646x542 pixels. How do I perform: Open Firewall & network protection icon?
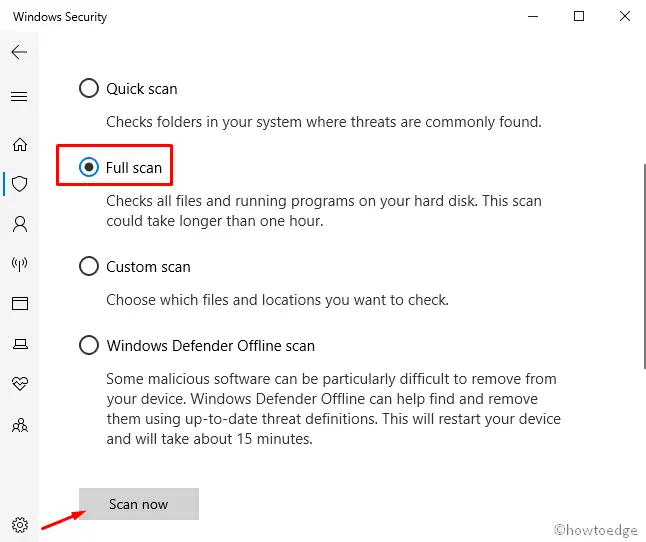click(x=18, y=264)
